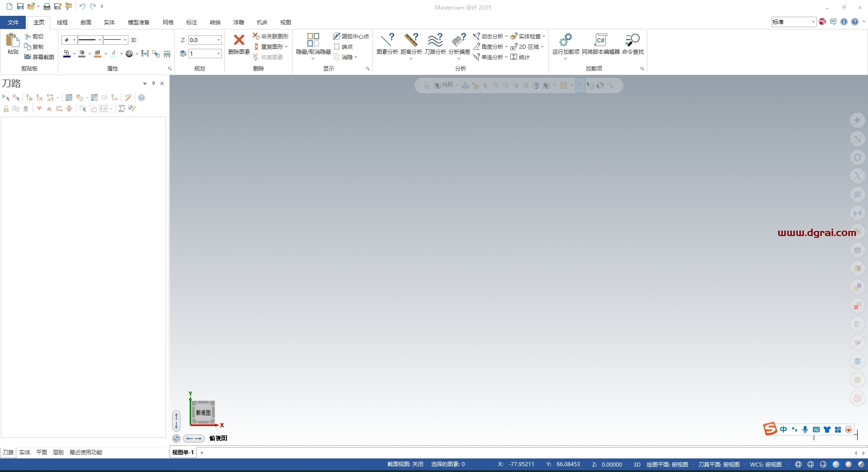Click 非关联图形 non-associative geometry
The height and width of the screenshot is (472, 868).
271,37
